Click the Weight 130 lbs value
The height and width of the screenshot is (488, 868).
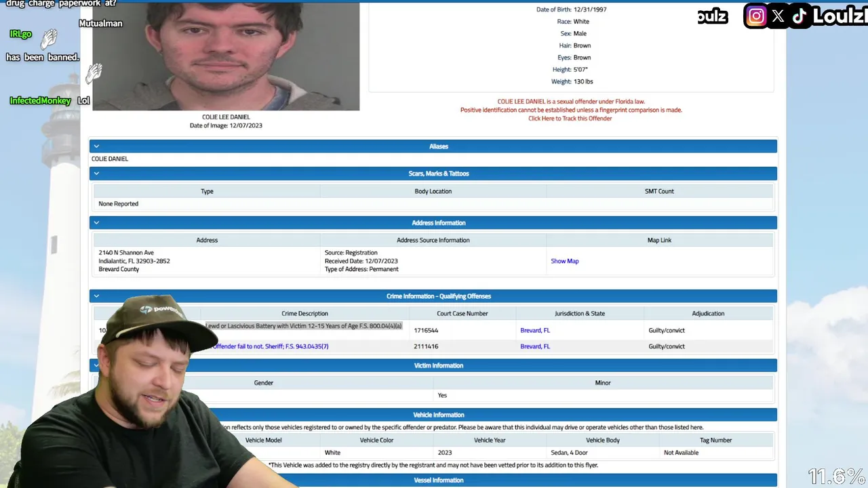[583, 81]
